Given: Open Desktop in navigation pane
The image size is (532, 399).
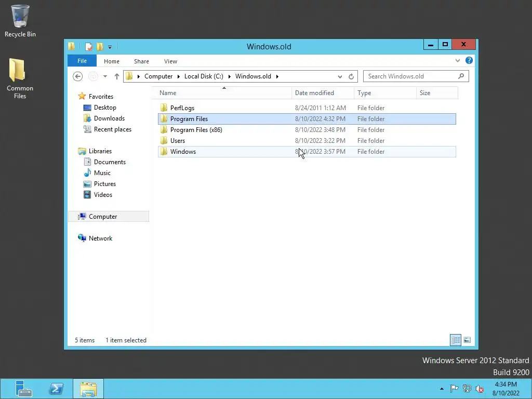Looking at the screenshot, I should point(105,107).
